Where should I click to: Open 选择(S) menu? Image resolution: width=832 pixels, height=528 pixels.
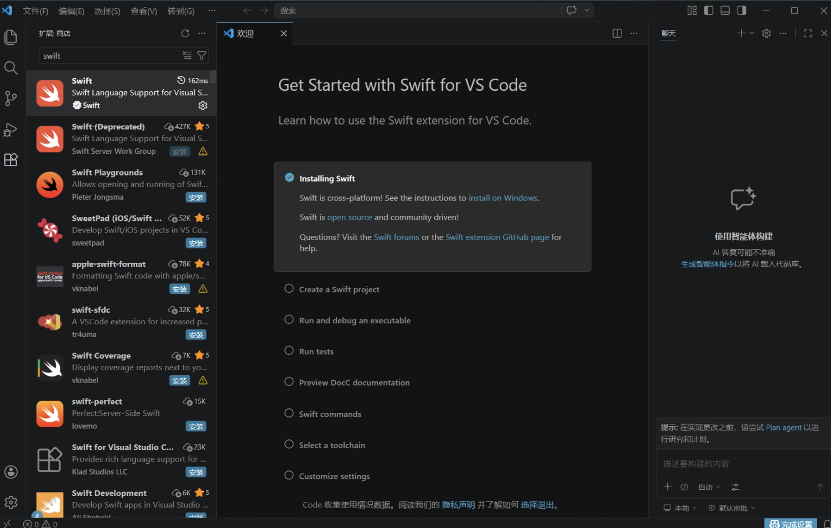tap(108, 11)
